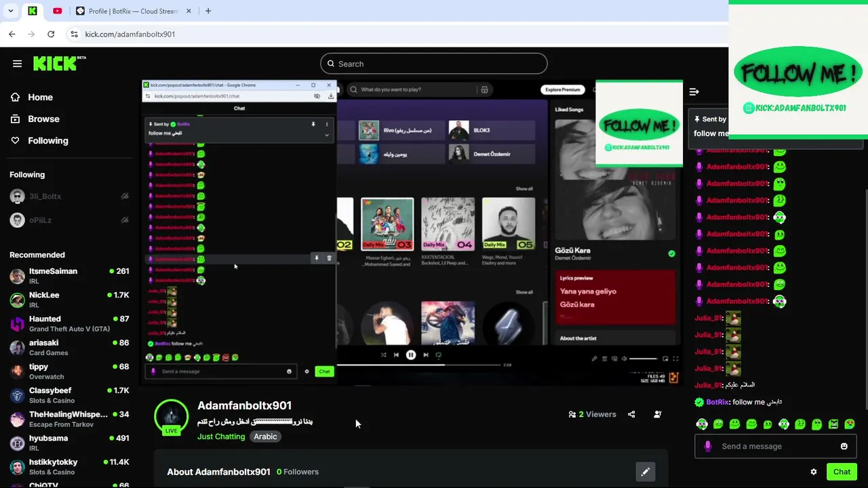The width and height of the screenshot is (868, 488).
Task: Go back in browser history
Action: [12, 34]
